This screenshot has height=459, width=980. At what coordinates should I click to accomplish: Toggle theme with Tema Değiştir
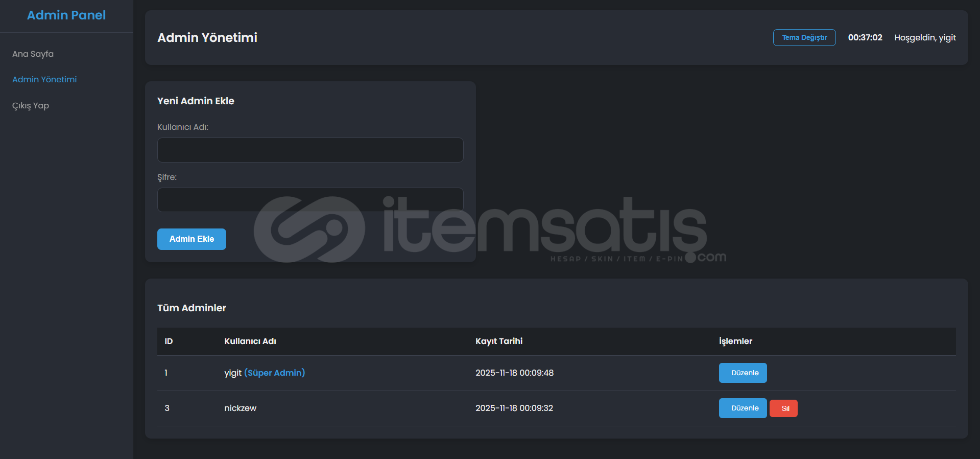click(x=804, y=37)
